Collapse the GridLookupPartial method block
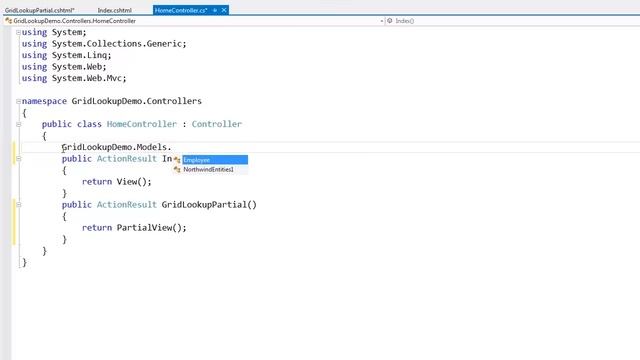 18,205
